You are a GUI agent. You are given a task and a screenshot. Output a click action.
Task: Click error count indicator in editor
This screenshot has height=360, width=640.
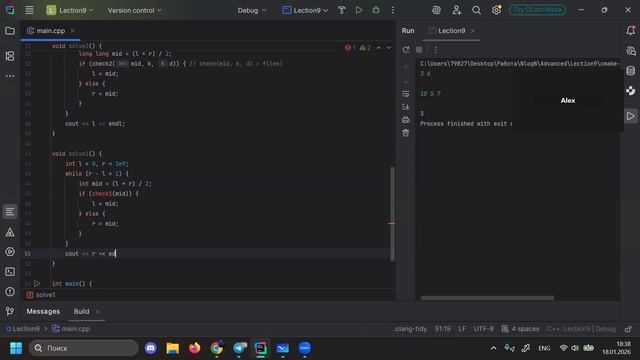(x=350, y=48)
